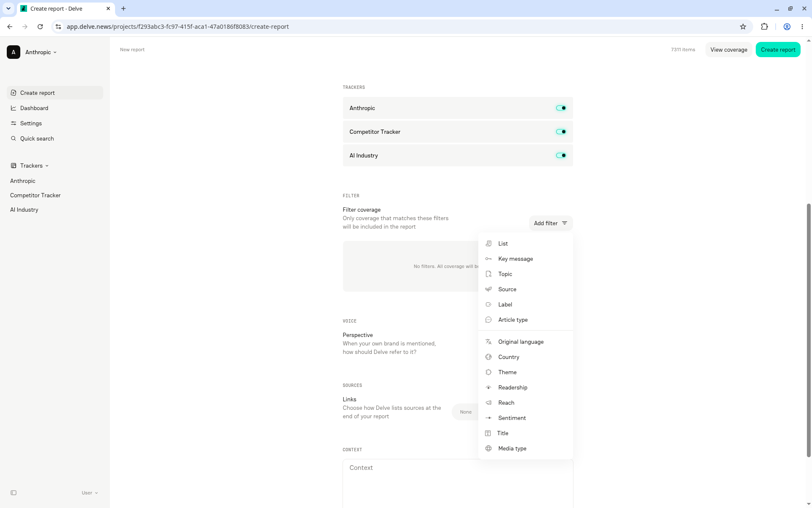812x508 pixels.
Task: Click the Context text area
Action: coord(458,483)
